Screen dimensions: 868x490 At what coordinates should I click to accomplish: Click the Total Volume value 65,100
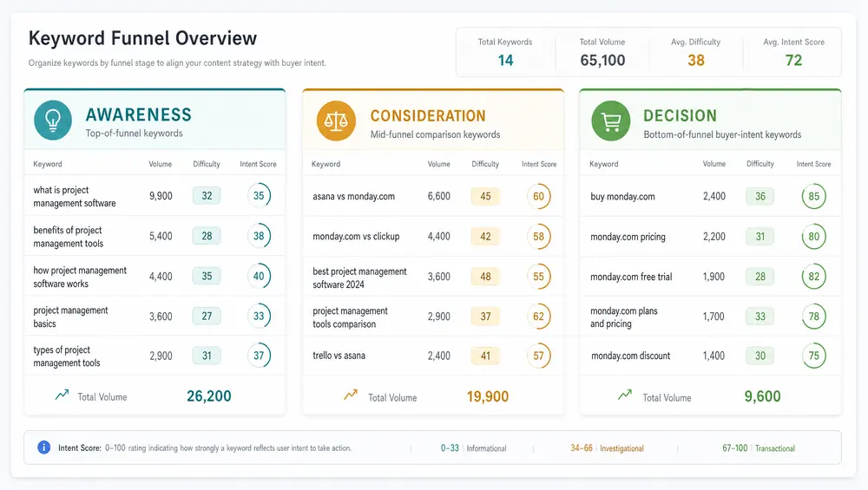pos(602,60)
